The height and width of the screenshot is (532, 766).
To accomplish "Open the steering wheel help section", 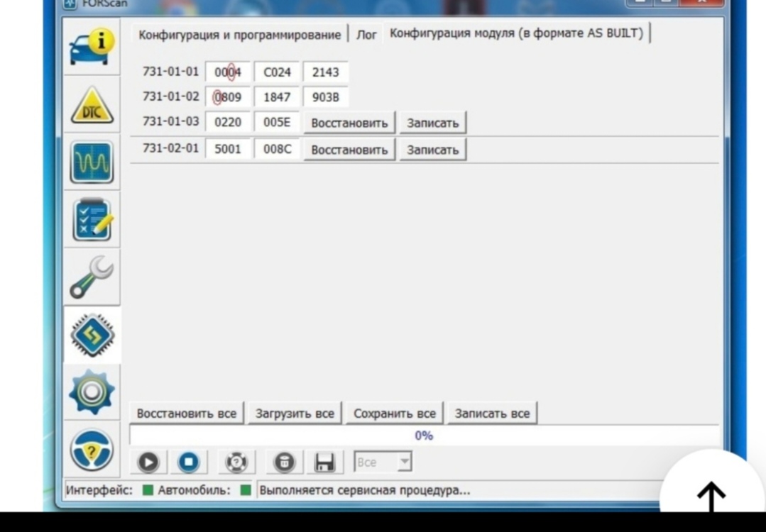I will 92,450.
